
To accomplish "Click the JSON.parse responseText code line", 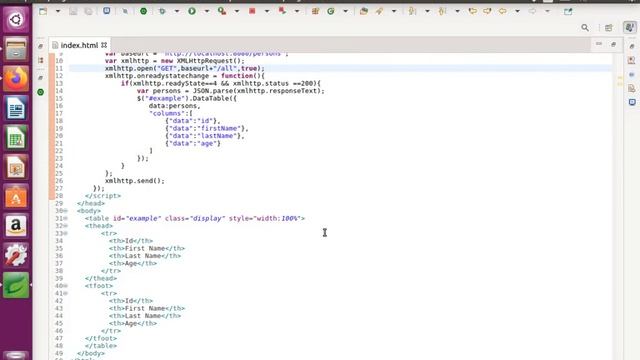I will [x=231, y=91].
